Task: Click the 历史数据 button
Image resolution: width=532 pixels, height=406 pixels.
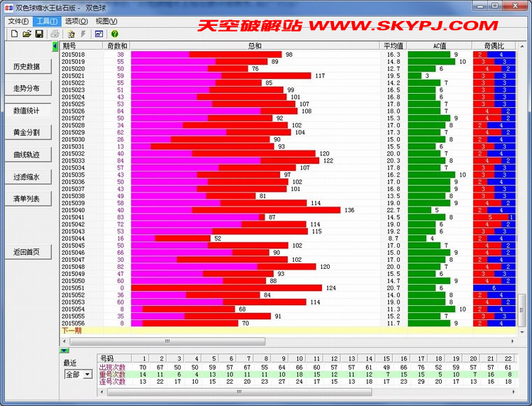Action: [x=27, y=67]
